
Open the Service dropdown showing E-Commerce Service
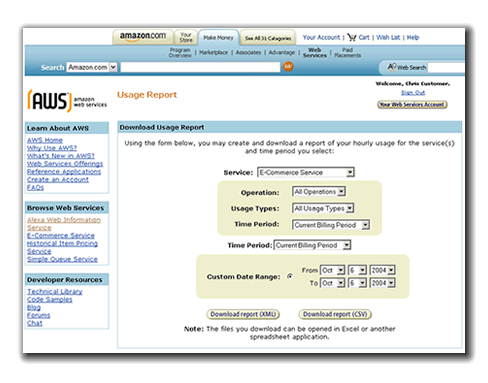(306, 172)
